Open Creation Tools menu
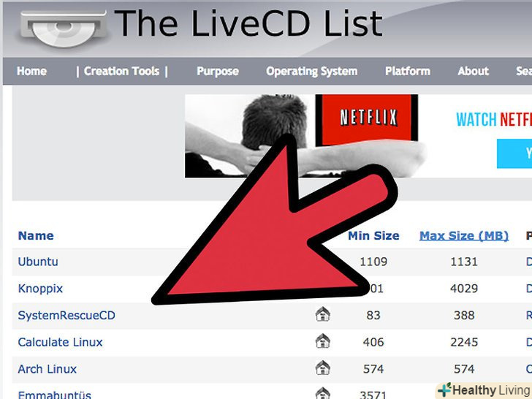 coord(122,71)
